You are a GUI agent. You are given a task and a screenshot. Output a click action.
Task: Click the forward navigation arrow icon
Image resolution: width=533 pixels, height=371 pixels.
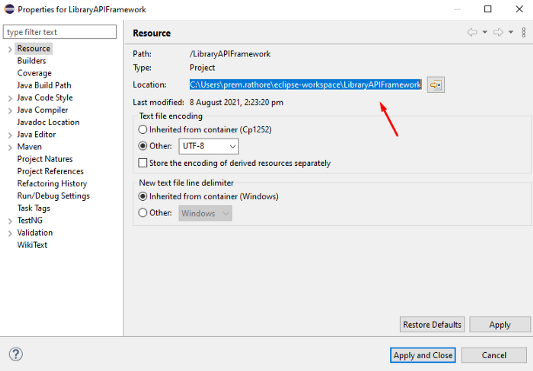[498, 32]
